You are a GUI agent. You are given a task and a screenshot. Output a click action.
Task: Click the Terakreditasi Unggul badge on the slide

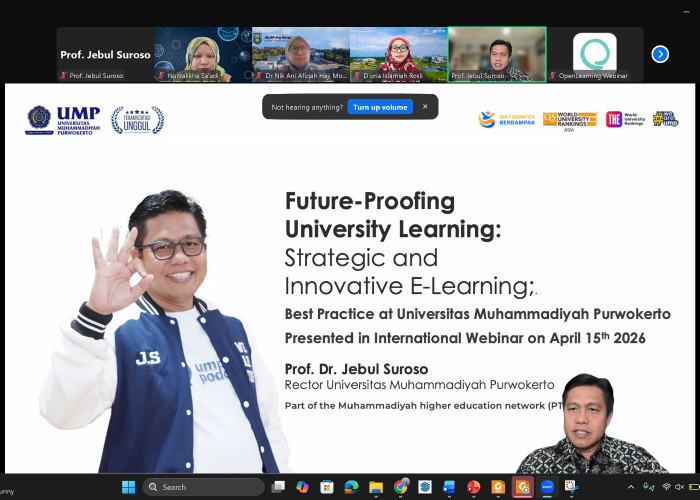(x=138, y=120)
